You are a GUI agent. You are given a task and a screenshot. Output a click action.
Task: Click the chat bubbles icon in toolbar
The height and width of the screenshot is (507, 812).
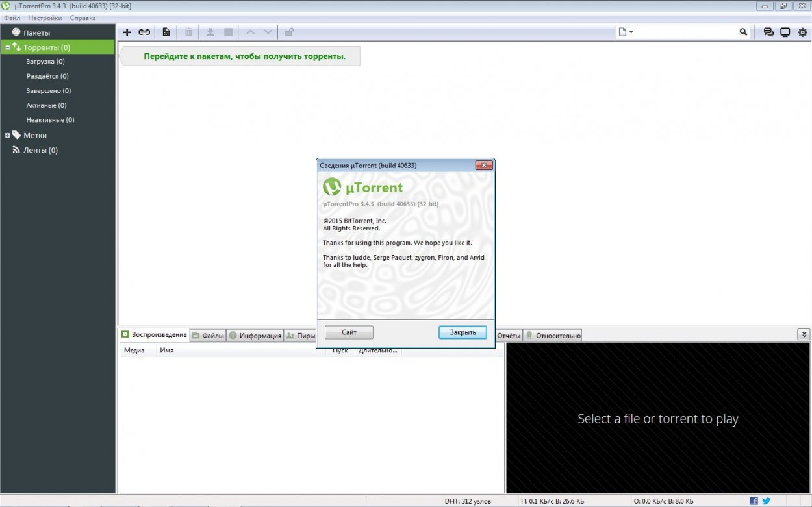[x=768, y=32]
